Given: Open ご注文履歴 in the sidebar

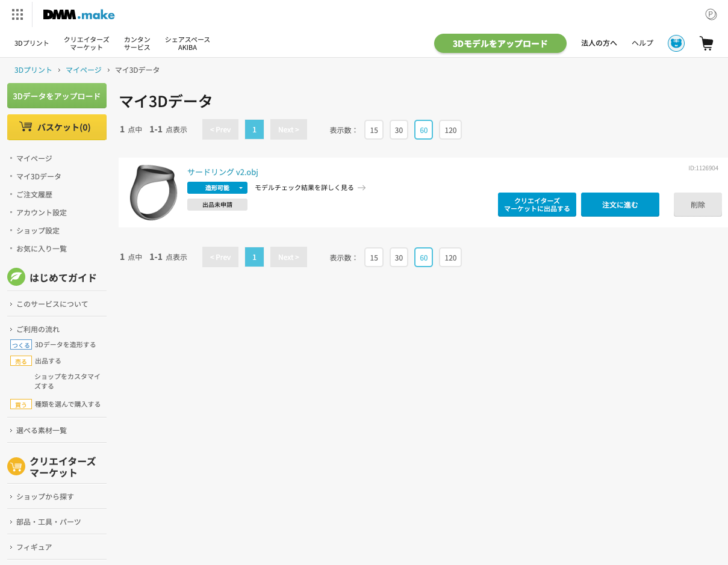Looking at the screenshot, I should [x=34, y=194].
